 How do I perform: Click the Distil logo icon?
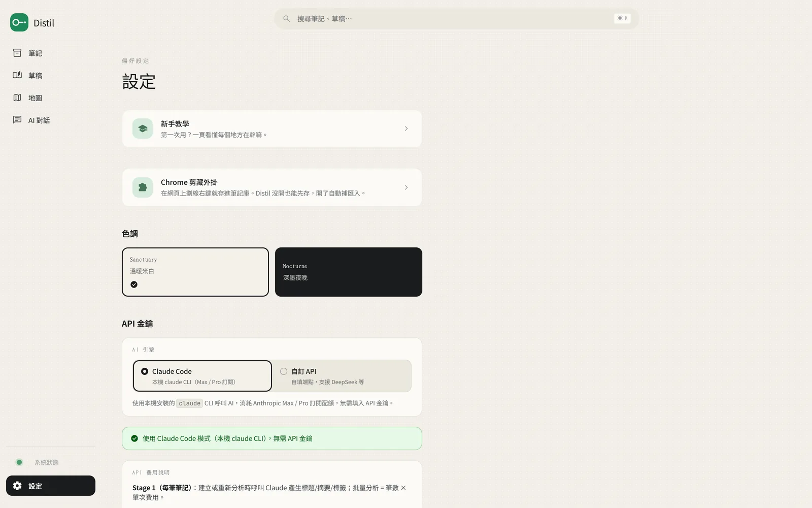19,22
